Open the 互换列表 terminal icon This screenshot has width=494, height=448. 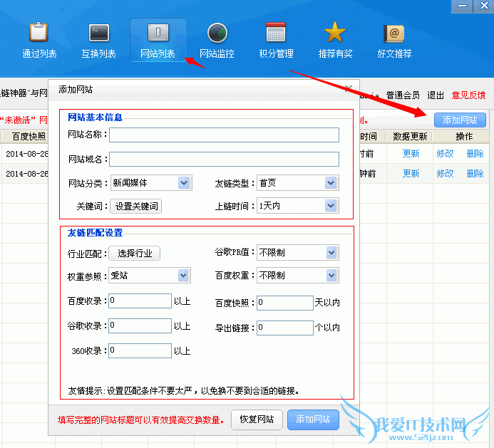point(98,33)
